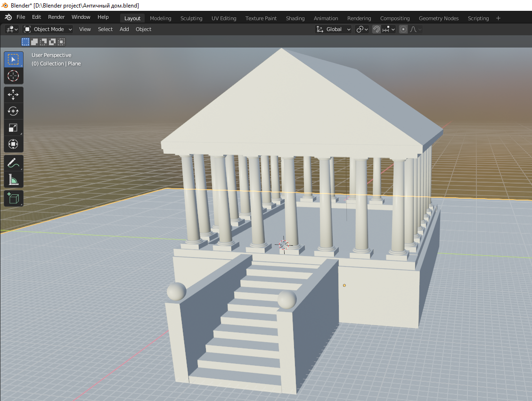532x401 pixels.
Task: Switch to the Animation workspace tab
Action: pyautogui.click(x=326, y=18)
